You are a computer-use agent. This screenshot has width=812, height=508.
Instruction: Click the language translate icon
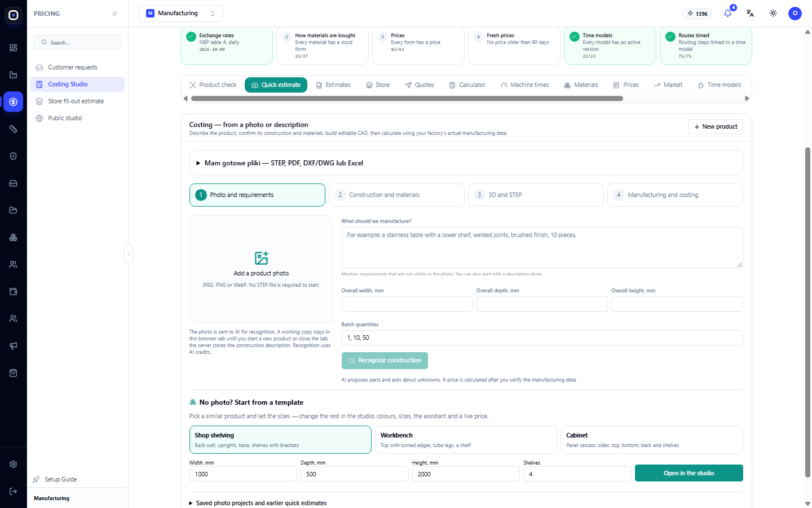pyautogui.click(x=750, y=13)
